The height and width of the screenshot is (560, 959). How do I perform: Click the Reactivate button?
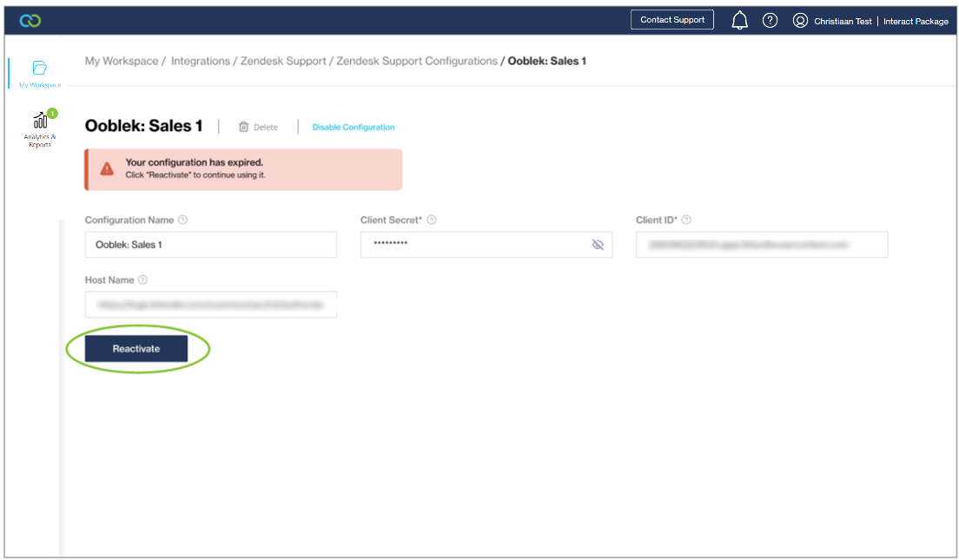136,348
